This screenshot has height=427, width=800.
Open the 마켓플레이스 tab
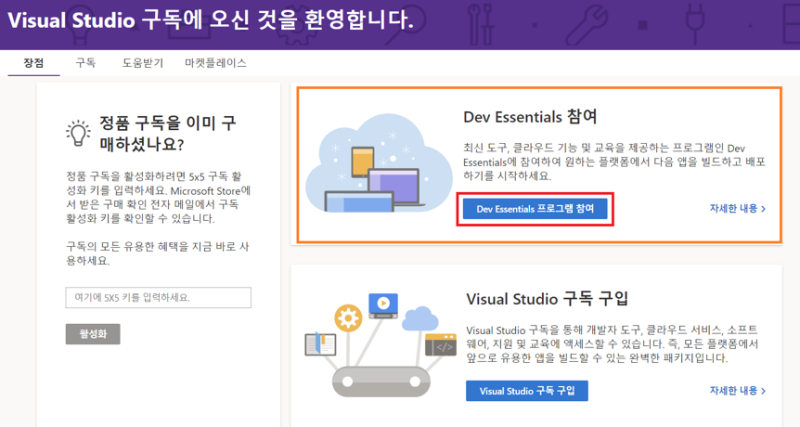pyautogui.click(x=215, y=63)
